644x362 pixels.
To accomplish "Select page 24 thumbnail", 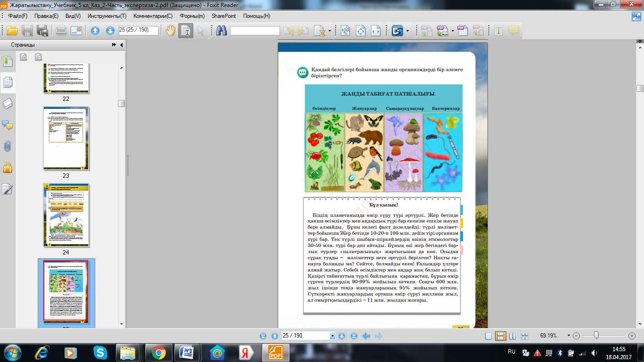I will 66,215.
